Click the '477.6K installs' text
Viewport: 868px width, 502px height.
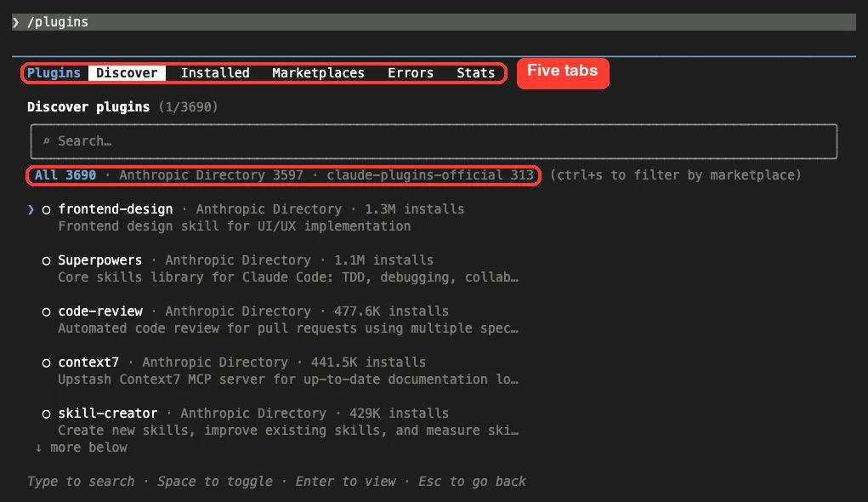tap(391, 311)
